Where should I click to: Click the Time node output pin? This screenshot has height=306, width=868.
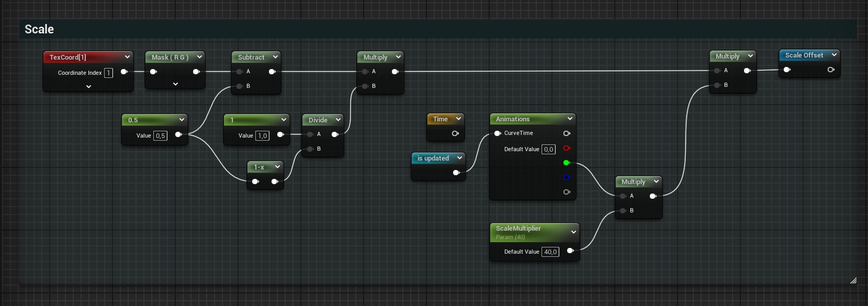pos(455,133)
